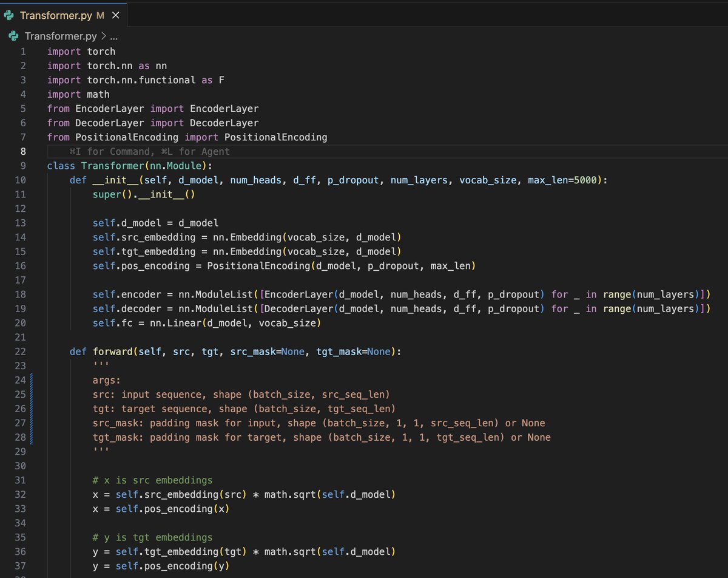Click 'super().__init__()' on line 11
728x578 pixels.
coord(144,194)
